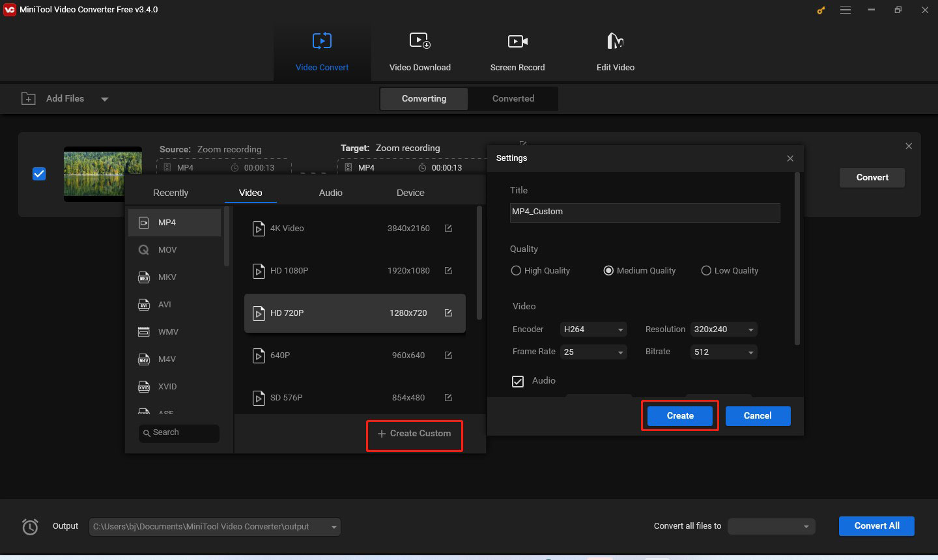Click the Convert button for Zoom recording
The image size is (938, 560).
(x=872, y=177)
